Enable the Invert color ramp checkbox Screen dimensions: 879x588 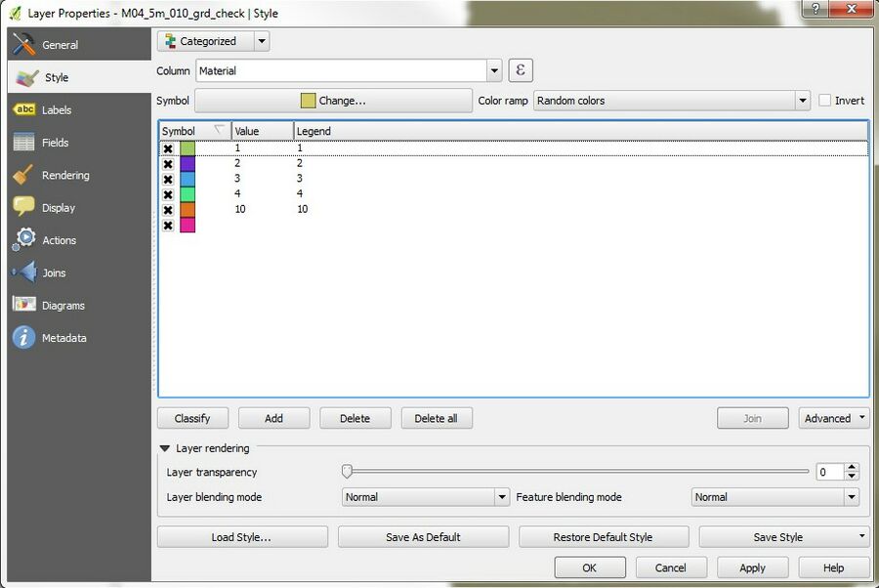825,101
